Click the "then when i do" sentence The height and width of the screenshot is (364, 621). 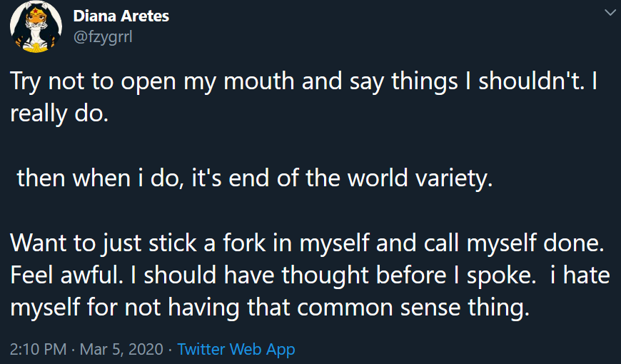pos(255,178)
